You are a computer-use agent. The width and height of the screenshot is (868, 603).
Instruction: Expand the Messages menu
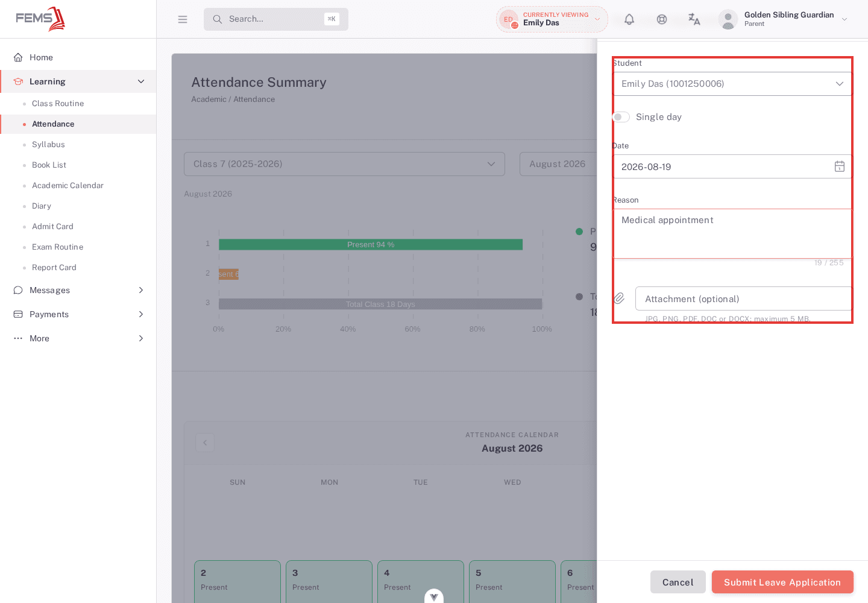[x=141, y=290]
